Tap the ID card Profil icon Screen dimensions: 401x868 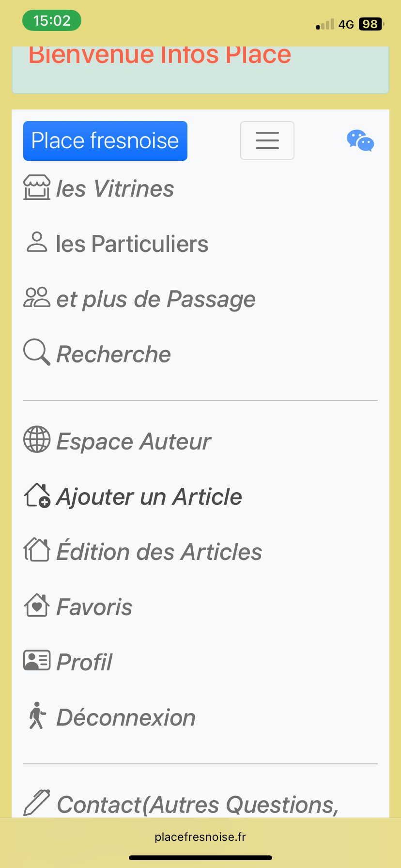point(37,661)
